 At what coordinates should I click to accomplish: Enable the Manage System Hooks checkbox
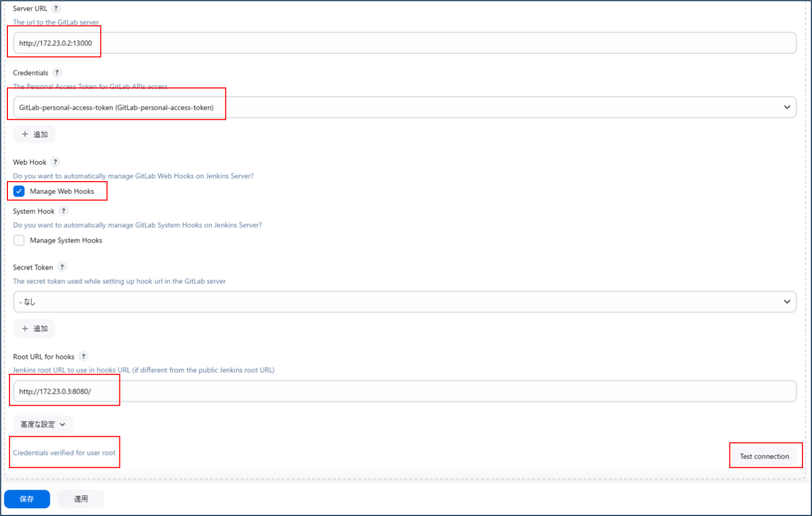(19, 240)
